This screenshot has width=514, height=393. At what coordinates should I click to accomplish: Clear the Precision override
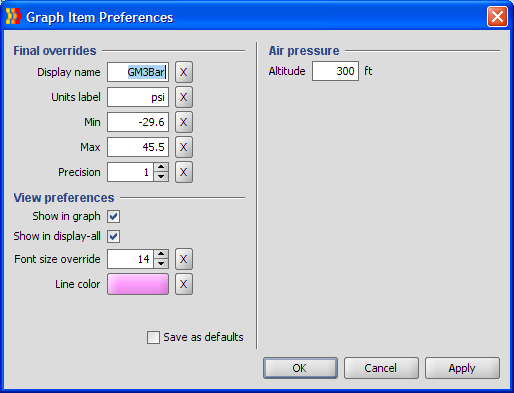(x=184, y=172)
